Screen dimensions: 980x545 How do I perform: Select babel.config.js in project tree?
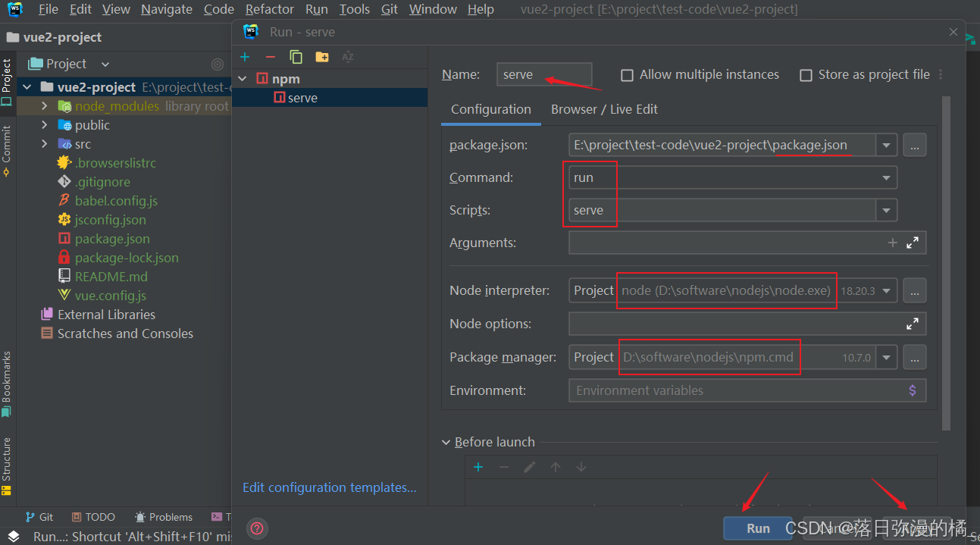point(116,201)
